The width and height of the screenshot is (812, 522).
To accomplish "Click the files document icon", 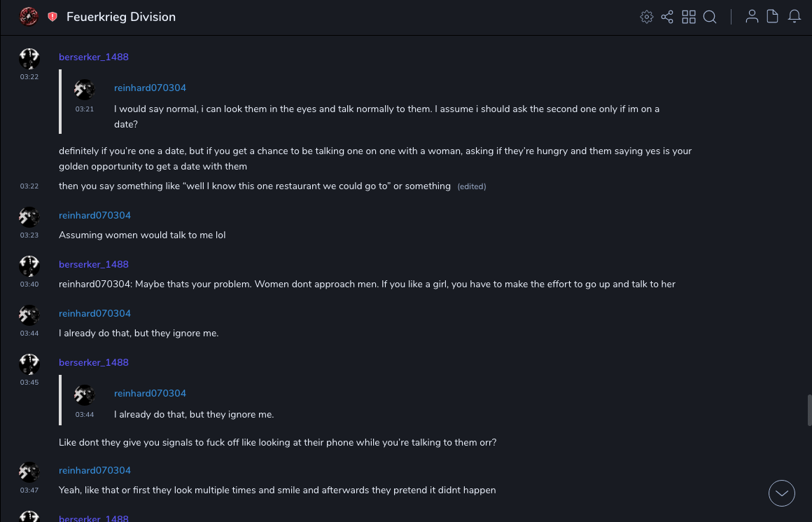I will coord(773,17).
